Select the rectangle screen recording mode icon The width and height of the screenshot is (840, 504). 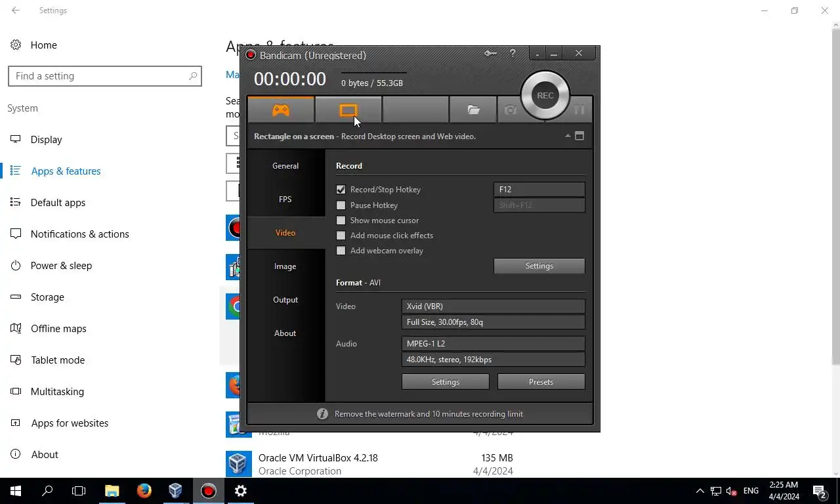pyautogui.click(x=348, y=110)
